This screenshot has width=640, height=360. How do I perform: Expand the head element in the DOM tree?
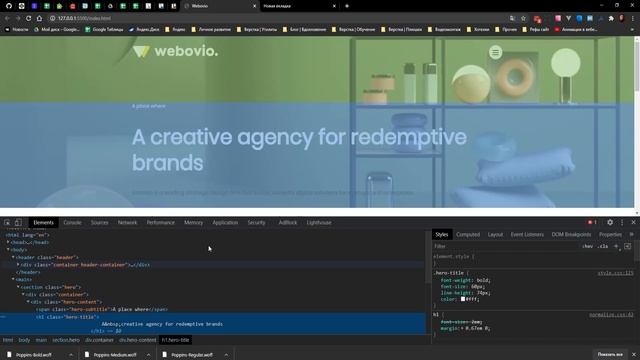[x=8, y=242]
